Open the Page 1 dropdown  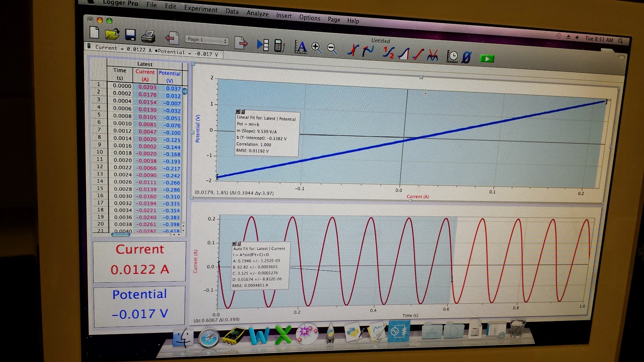(x=207, y=40)
